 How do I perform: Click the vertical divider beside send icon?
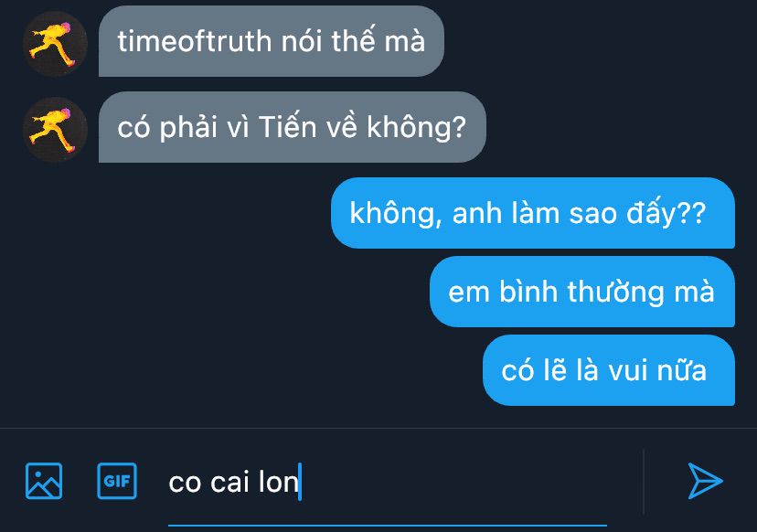tap(644, 482)
